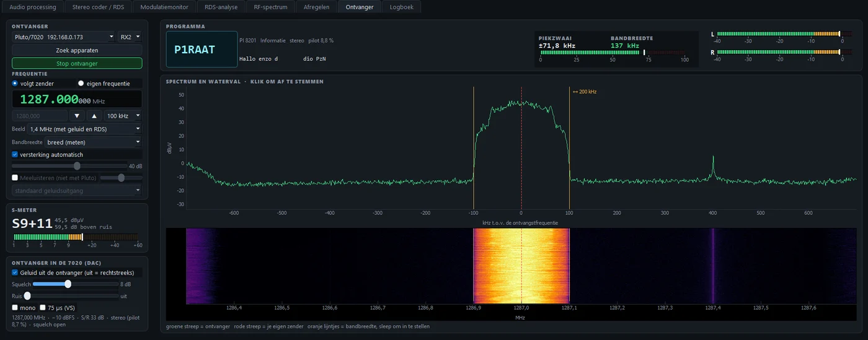This screenshot has width=868, height=340.
Task: Click the Zoek apparaten button
Action: [77, 50]
